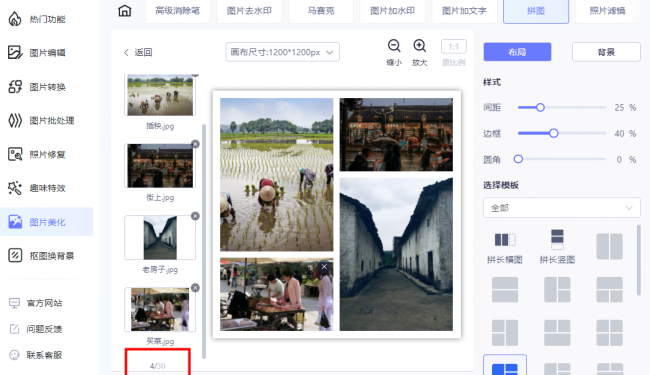Open the 全部 template dropdown
This screenshot has width=650, height=375.
coord(562,208)
